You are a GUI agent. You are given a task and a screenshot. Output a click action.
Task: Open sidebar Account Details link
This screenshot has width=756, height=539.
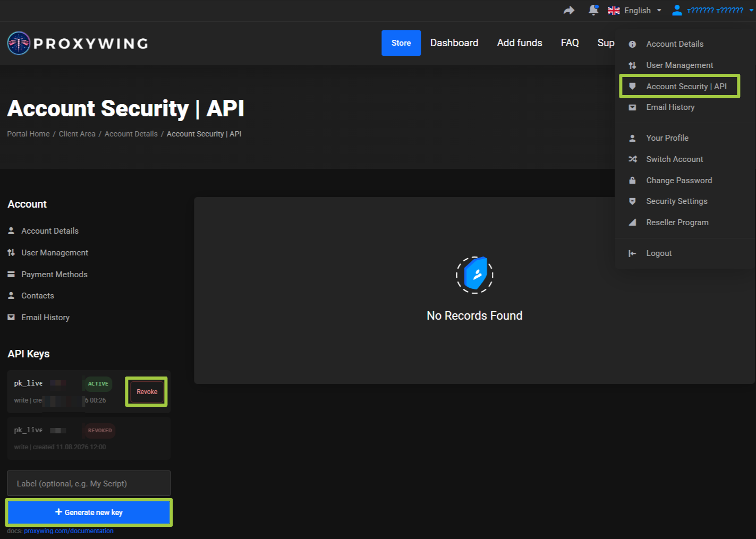coord(50,231)
